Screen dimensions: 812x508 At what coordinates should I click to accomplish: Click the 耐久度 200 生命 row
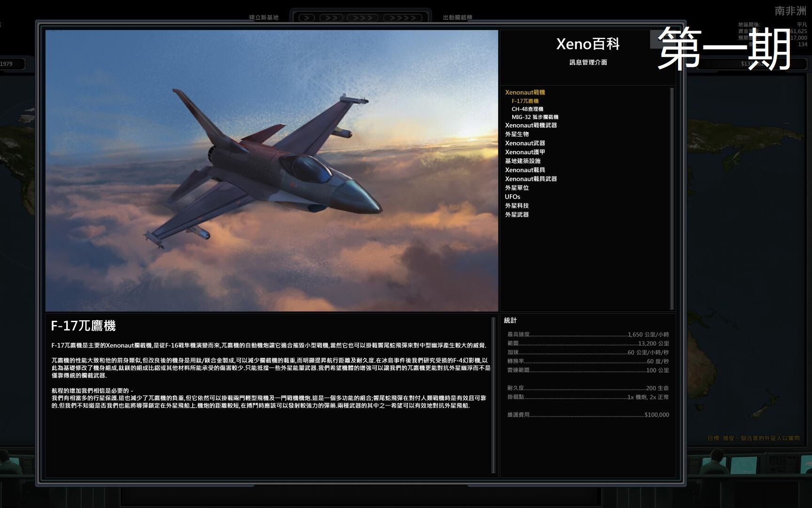coord(588,388)
